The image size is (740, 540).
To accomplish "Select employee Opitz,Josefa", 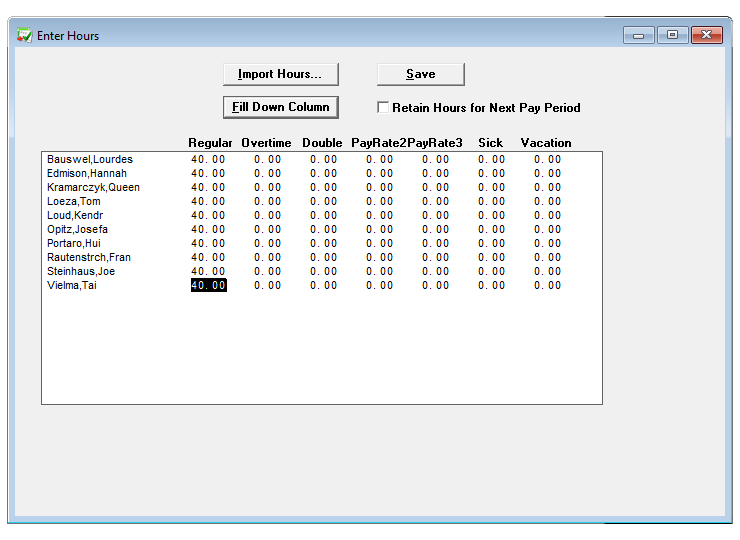I will tap(77, 229).
